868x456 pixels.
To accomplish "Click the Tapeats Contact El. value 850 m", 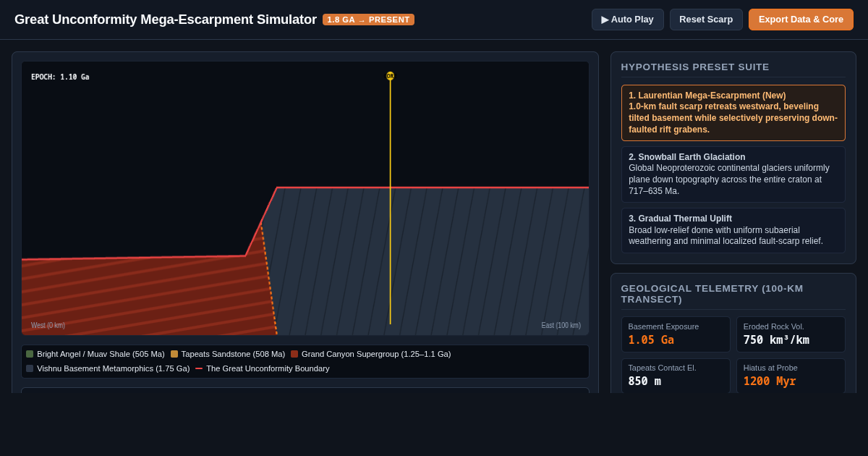I will pos(644,381).
